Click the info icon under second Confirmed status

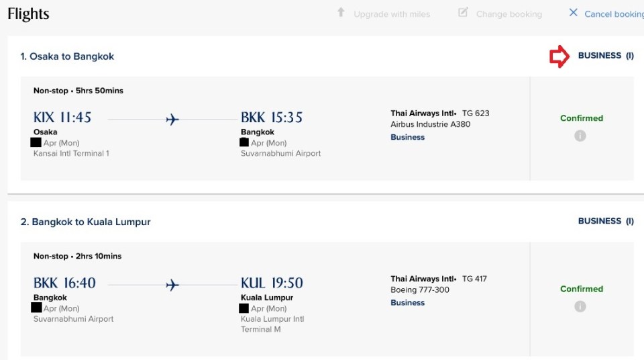tap(580, 306)
